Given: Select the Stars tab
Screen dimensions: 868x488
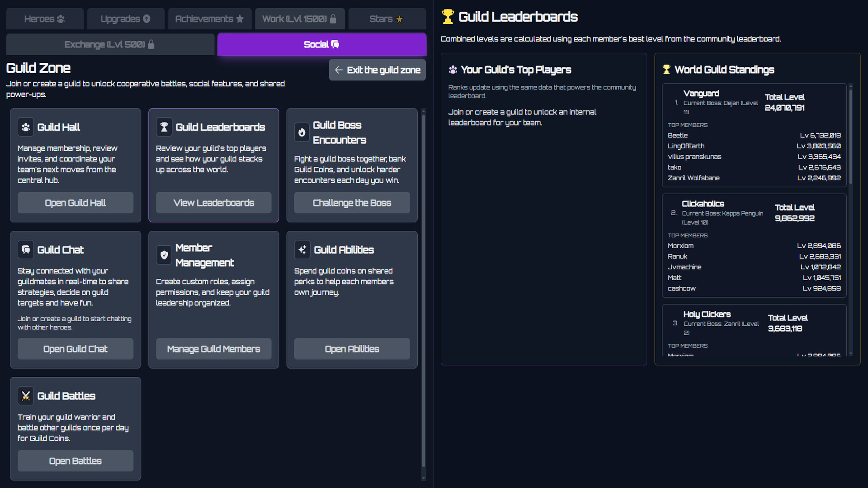Looking at the screenshot, I should [x=387, y=19].
